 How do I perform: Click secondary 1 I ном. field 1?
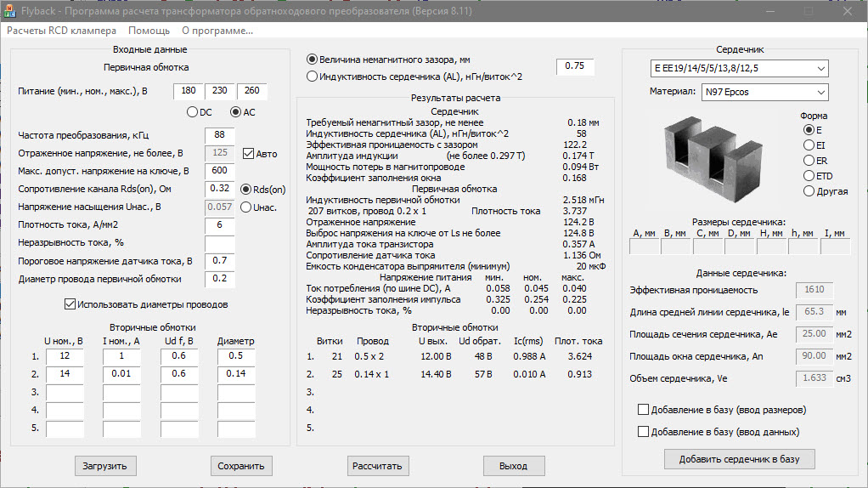[121, 356]
